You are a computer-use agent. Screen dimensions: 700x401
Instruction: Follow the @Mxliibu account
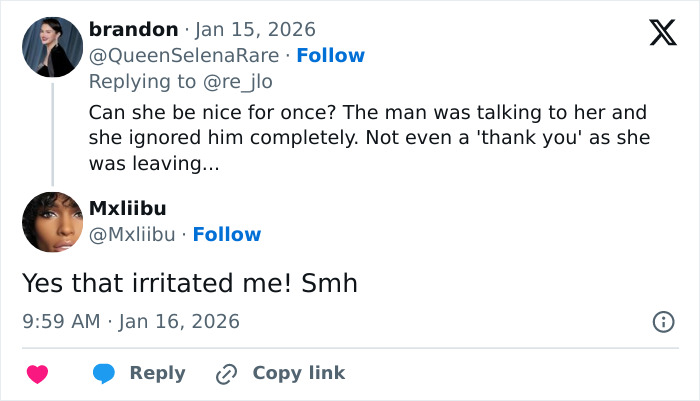click(x=227, y=234)
